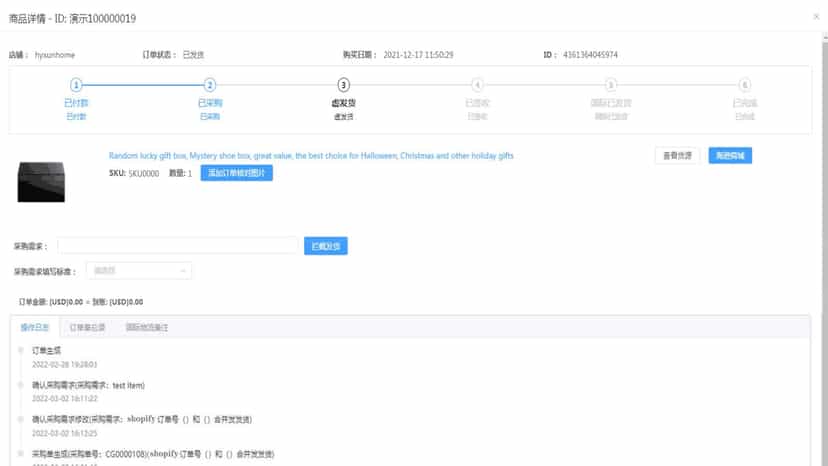Screen dimensions: 828x466
Task: Switch to the third tab in log panel
Action: [146, 328]
